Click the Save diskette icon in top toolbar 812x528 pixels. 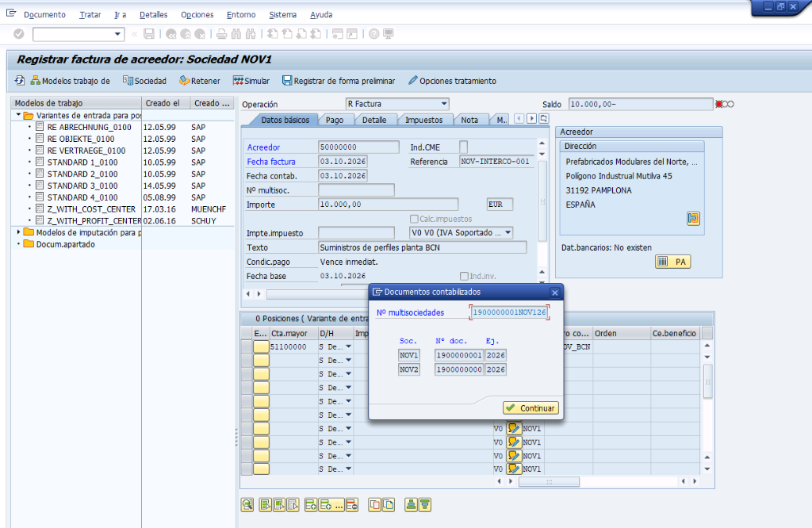149,34
